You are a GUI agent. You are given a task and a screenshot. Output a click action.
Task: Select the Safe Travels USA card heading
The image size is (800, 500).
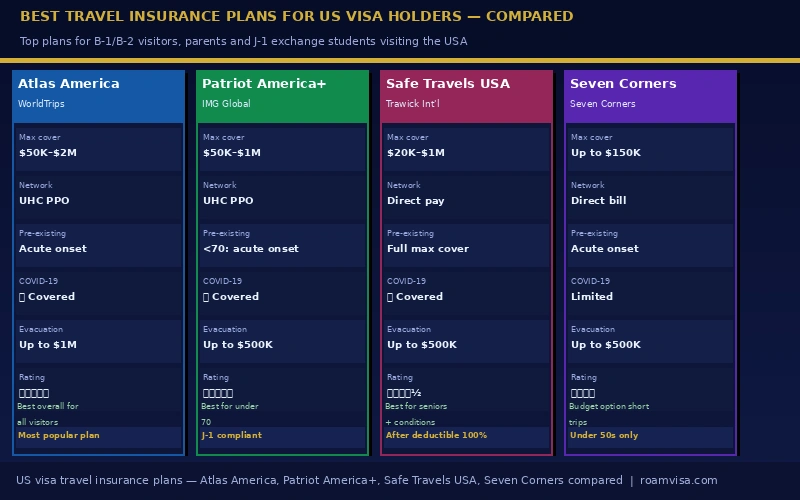point(447,84)
